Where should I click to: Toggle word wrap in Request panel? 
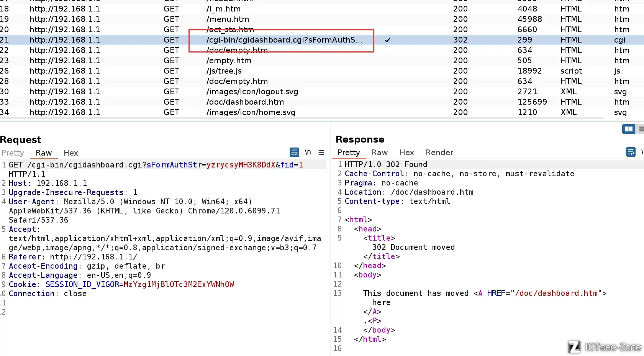point(294,152)
